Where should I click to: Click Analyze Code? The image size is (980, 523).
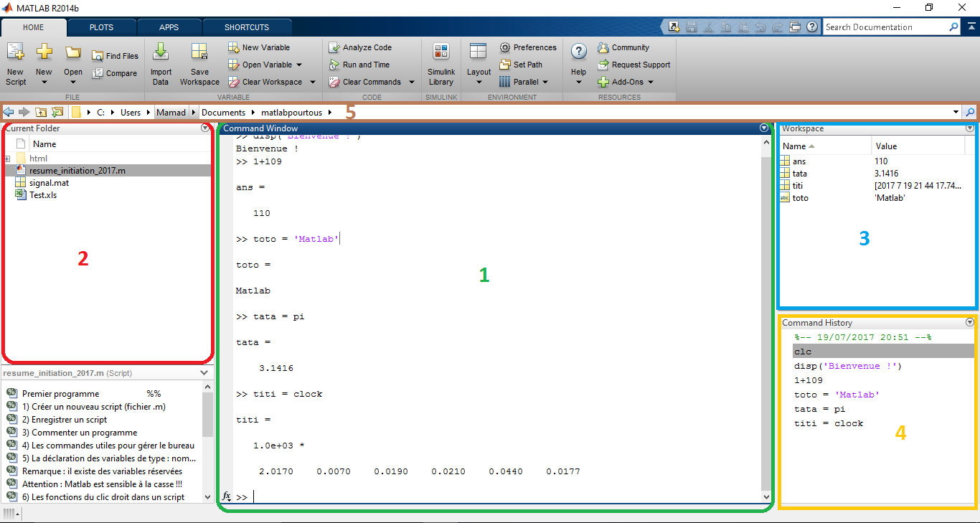(360, 47)
